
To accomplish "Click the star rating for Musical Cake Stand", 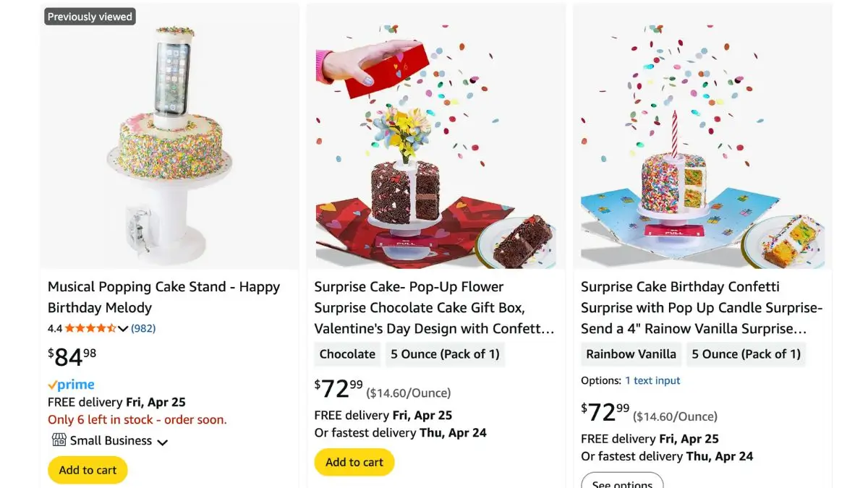I will click(90, 328).
